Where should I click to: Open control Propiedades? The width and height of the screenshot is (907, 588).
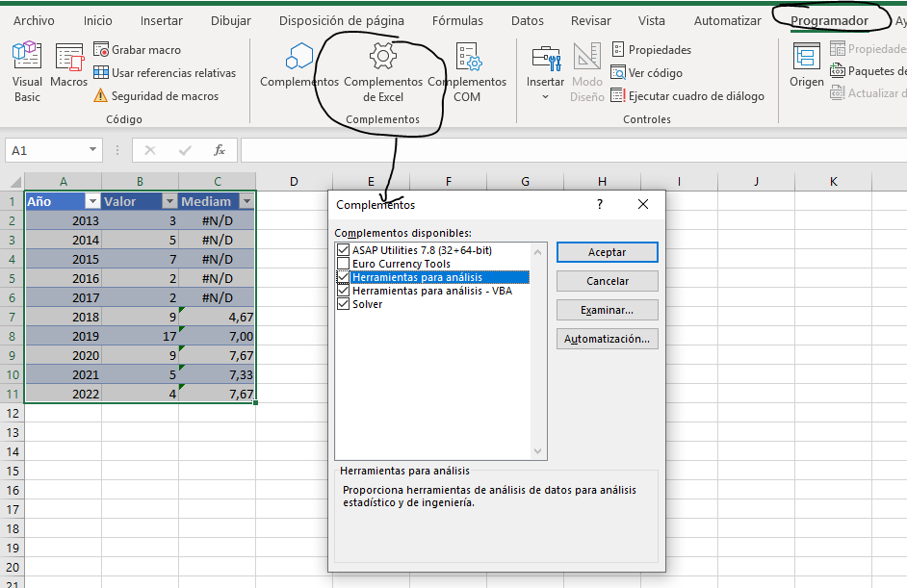[651, 50]
